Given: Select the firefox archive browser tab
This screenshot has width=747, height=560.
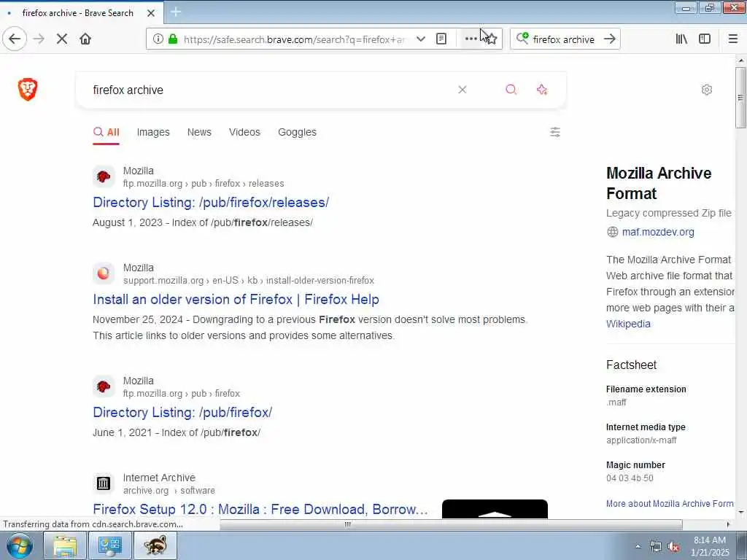Looking at the screenshot, I should [82, 13].
